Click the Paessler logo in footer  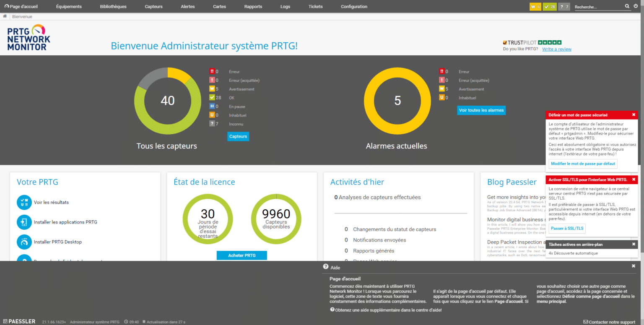coord(19,322)
